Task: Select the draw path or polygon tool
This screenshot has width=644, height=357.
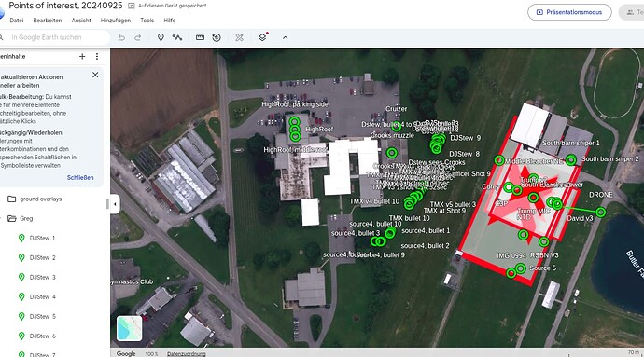Action: 177,37
